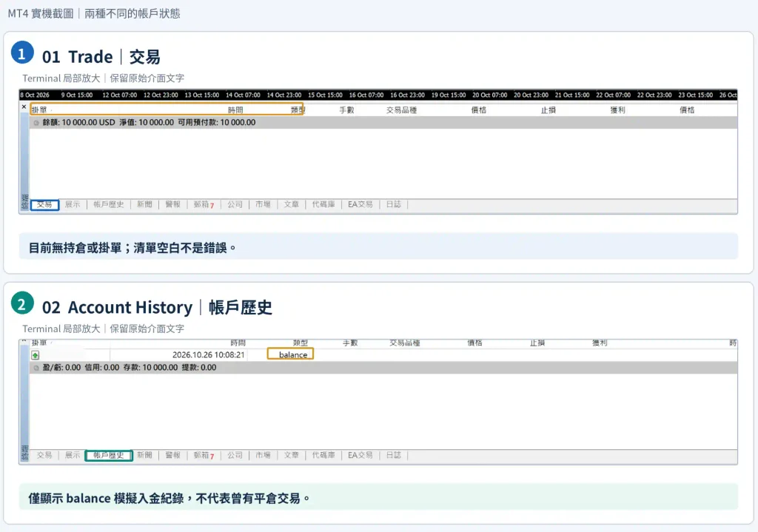Sort by 手數 column in the 01 Trade panel
758x532 pixels.
(346, 110)
